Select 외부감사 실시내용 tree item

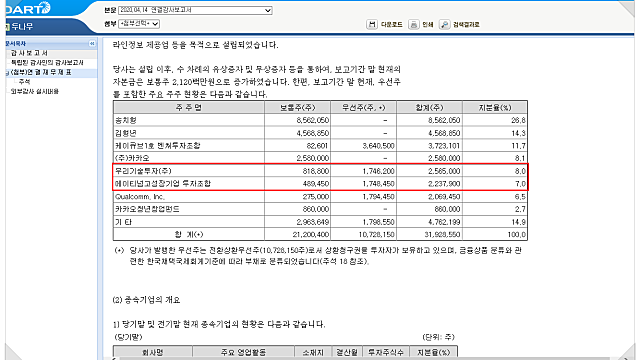pyautogui.click(x=35, y=91)
